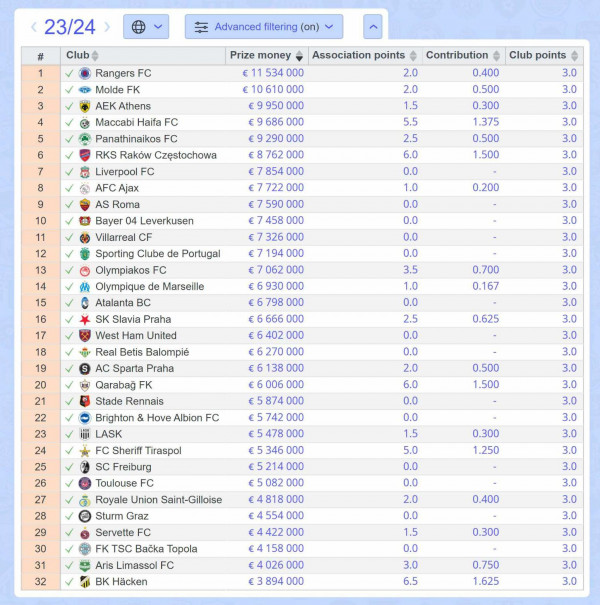Open Servette FC club link
Image resolution: width=600 pixels, height=605 pixels.
click(123, 533)
